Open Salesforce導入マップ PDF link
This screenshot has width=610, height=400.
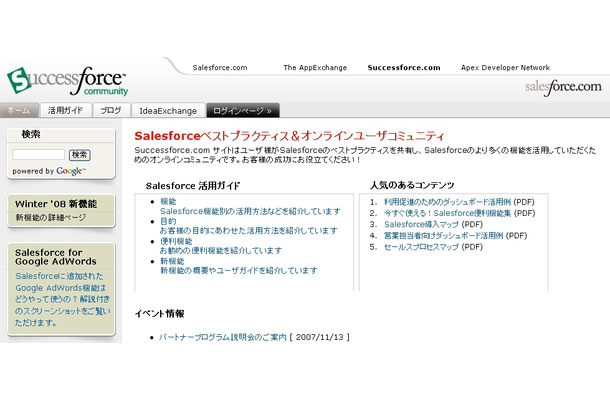click(x=421, y=225)
